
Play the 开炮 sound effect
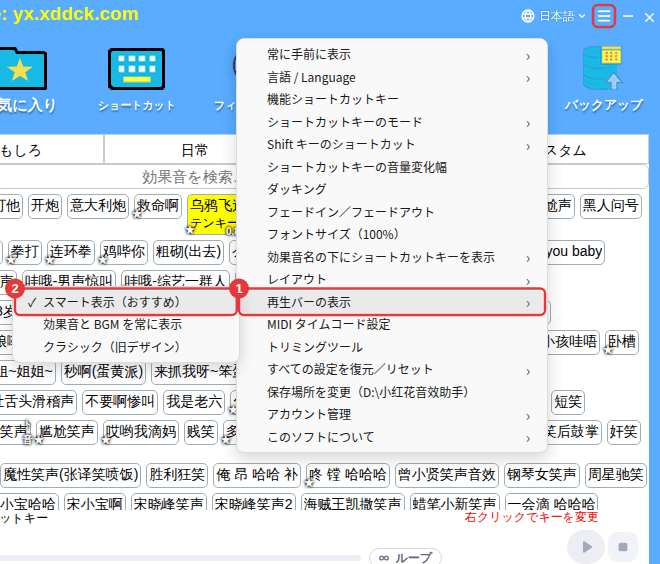point(45,206)
